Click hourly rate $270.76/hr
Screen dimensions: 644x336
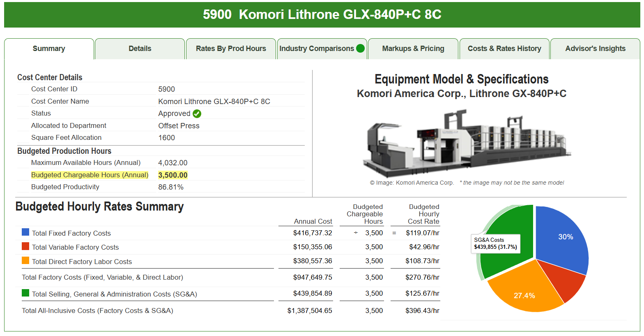(423, 278)
